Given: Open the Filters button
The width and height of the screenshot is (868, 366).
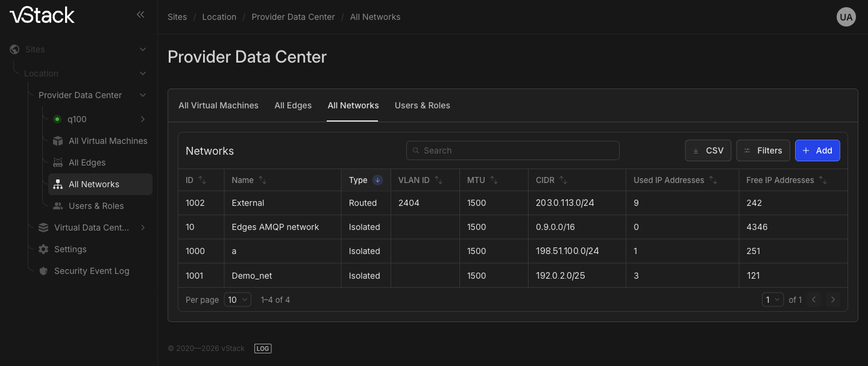Looking at the screenshot, I should tap(763, 150).
